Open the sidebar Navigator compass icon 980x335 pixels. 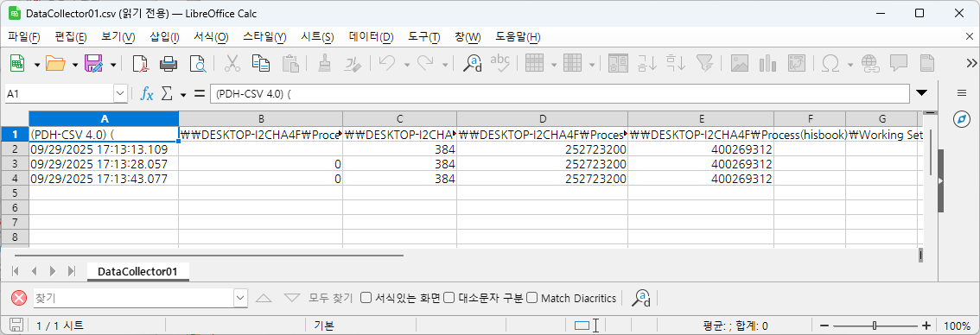[x=961, y=119]
